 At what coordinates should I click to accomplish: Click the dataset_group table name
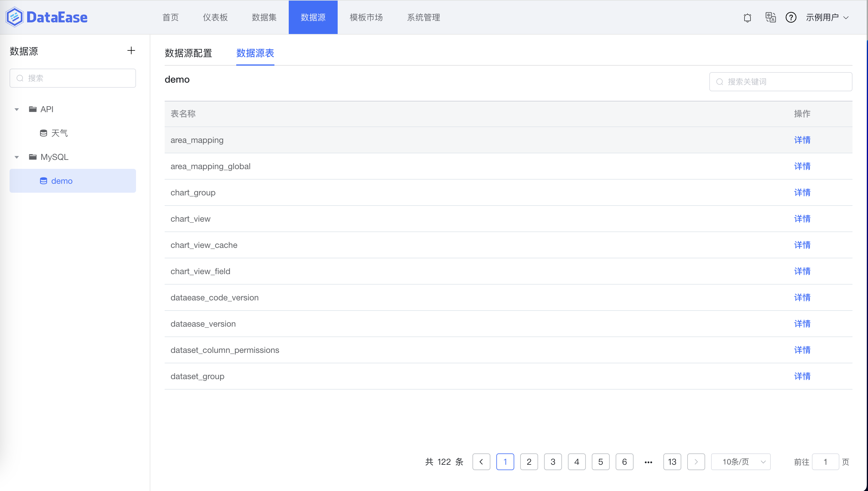tap(197, 376)
